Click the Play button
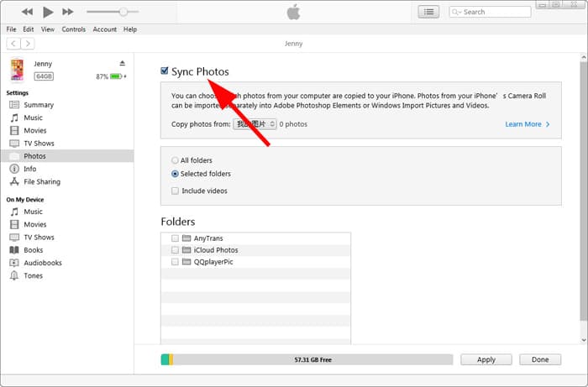The width and height of the screenshot is (588, 387). click(48, 12)
